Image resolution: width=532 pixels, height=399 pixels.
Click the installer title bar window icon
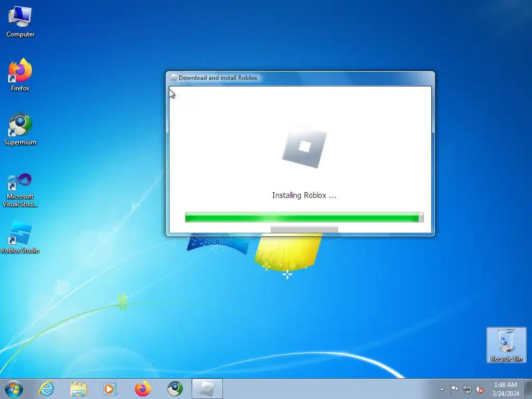pyautogui.click(x=174, y=78)
